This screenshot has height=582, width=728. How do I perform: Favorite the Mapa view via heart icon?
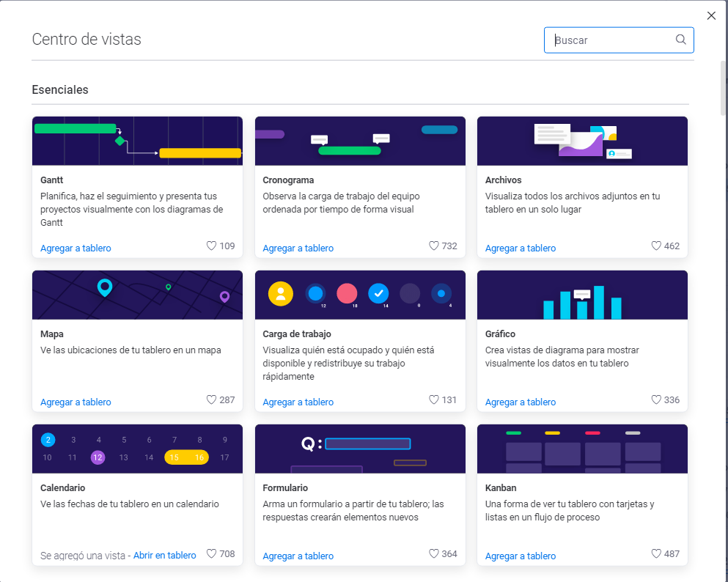click(212, 400)
